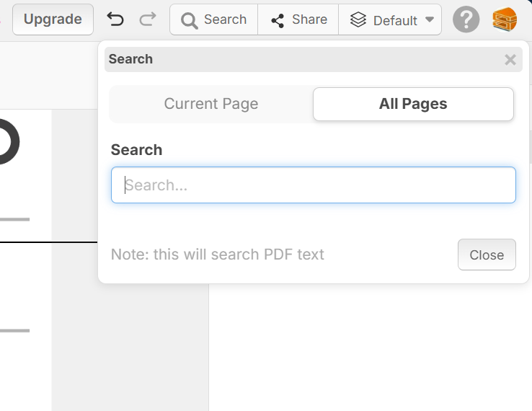Image resolution: width=532 pixels, height=411 pixels.
Task: Select the All Pages search scope
Action: pos(413,104)
